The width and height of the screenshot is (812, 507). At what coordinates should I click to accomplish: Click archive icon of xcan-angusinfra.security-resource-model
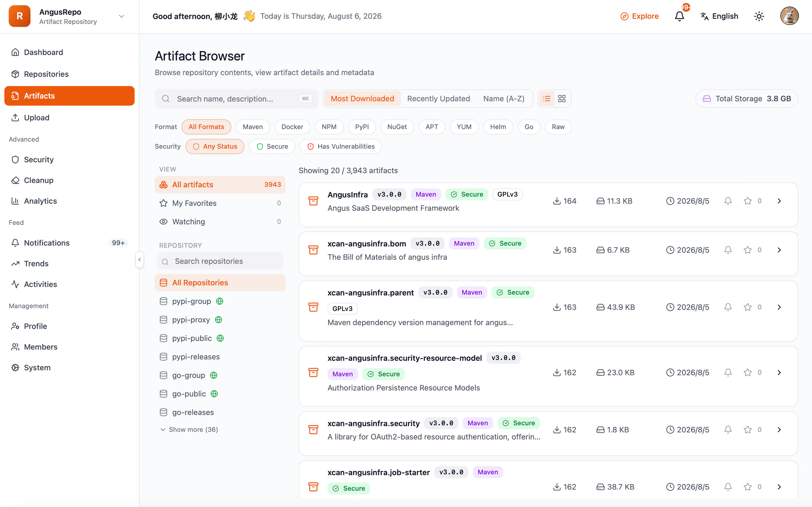pyautogui.click(x=313, y=372)
